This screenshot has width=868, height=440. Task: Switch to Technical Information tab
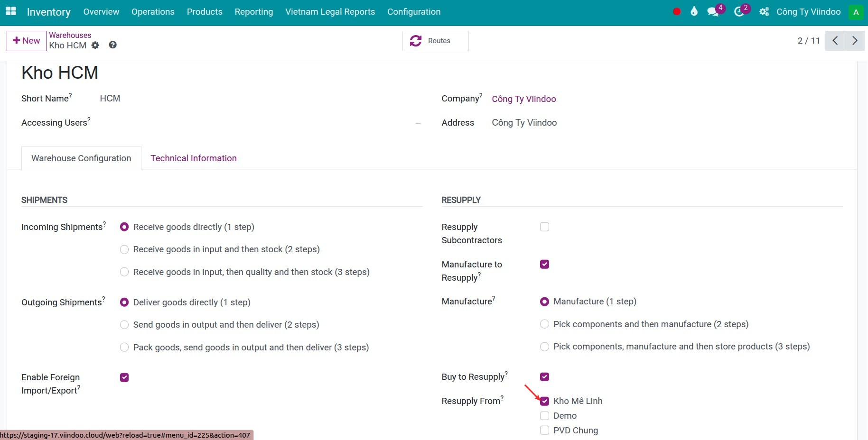tap(194, 158)
